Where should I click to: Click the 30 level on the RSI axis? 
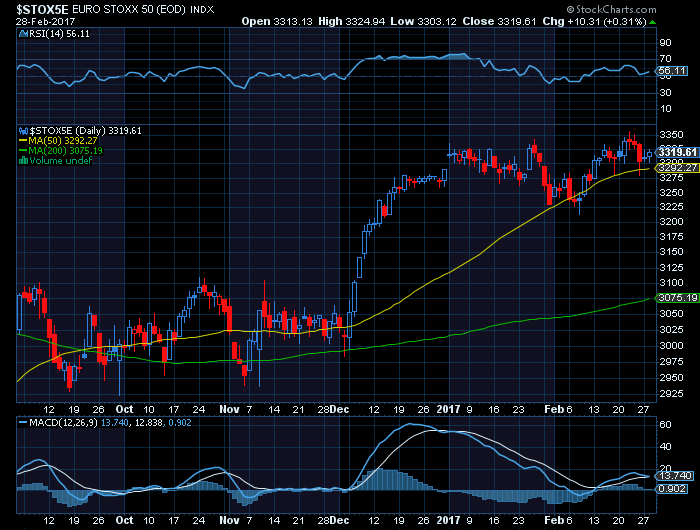(665, 93)
